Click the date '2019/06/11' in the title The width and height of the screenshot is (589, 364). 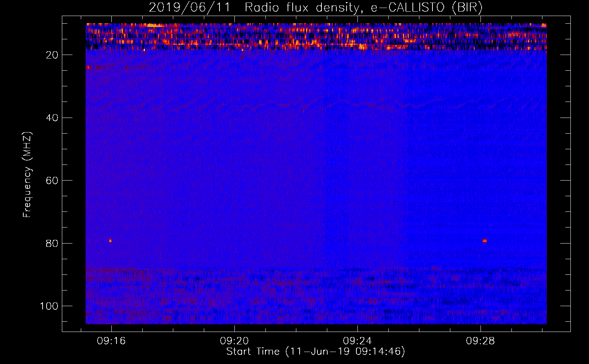(189, 8)
